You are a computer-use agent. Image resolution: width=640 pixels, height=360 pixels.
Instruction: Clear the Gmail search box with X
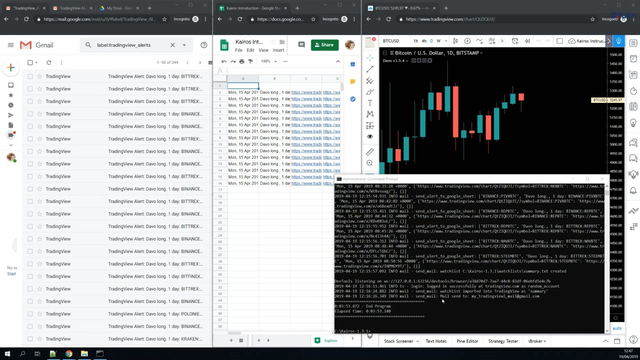click(x=173, y=45)
